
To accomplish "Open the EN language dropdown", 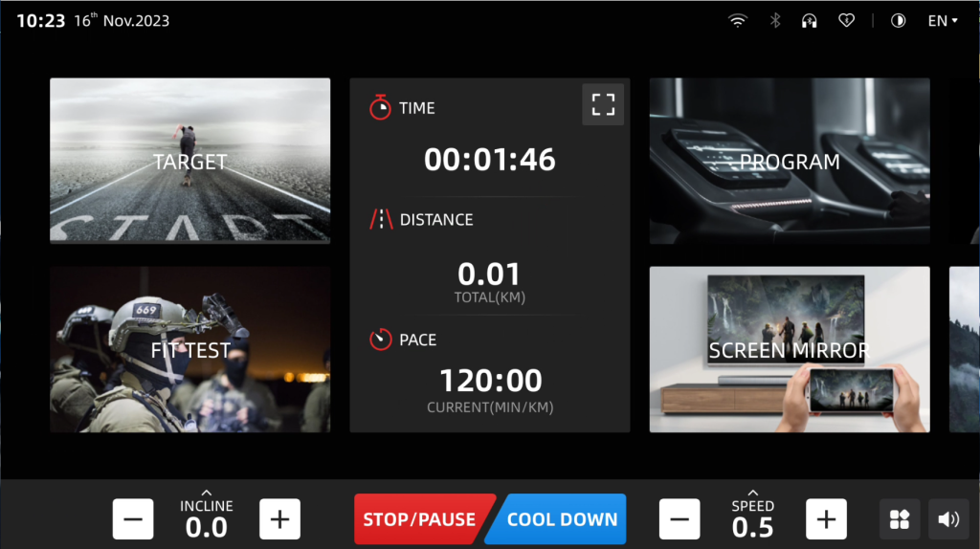I will (943, 21).
